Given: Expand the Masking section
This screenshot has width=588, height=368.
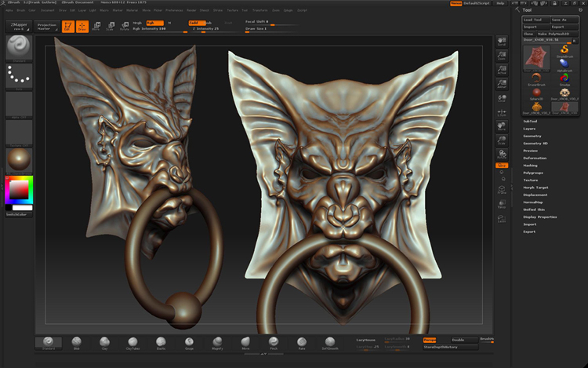Looking at the screenshot, I should [x=530, y=166].
